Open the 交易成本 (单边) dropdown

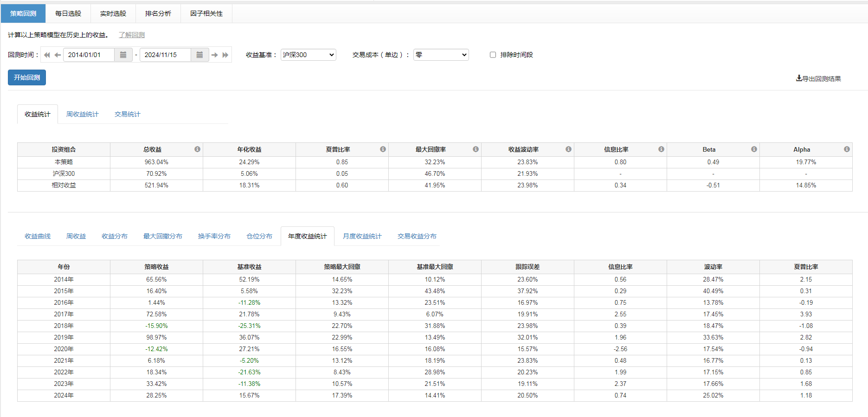coord(441,55)
